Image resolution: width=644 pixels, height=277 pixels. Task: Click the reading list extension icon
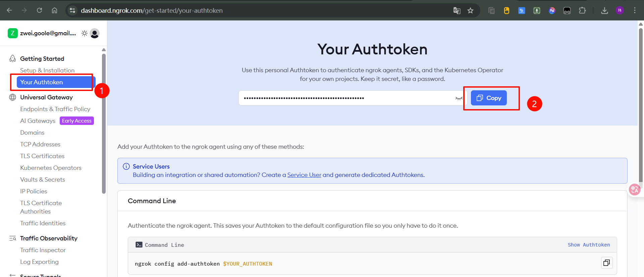coord(491,10)
